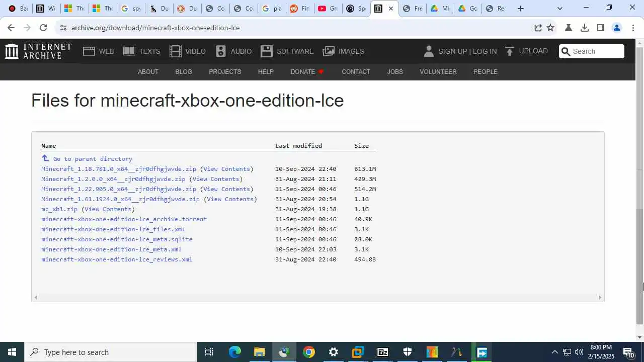Open the DONATE menu item
This screenshot has height=362, width=644.
click(x=307, y=71)
